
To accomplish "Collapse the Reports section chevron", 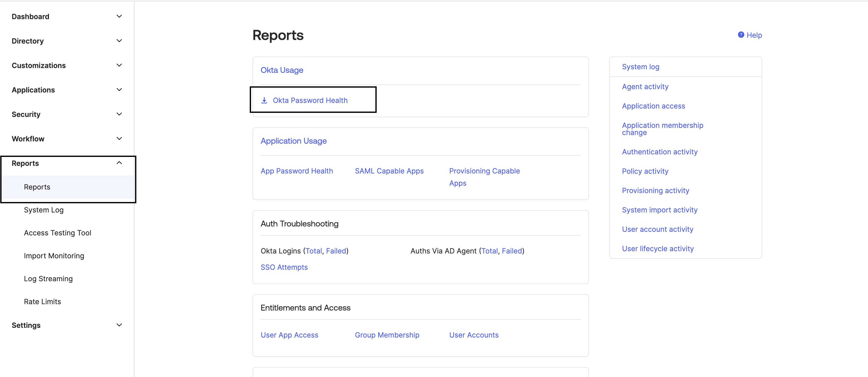I will click(x=119, y=163).
